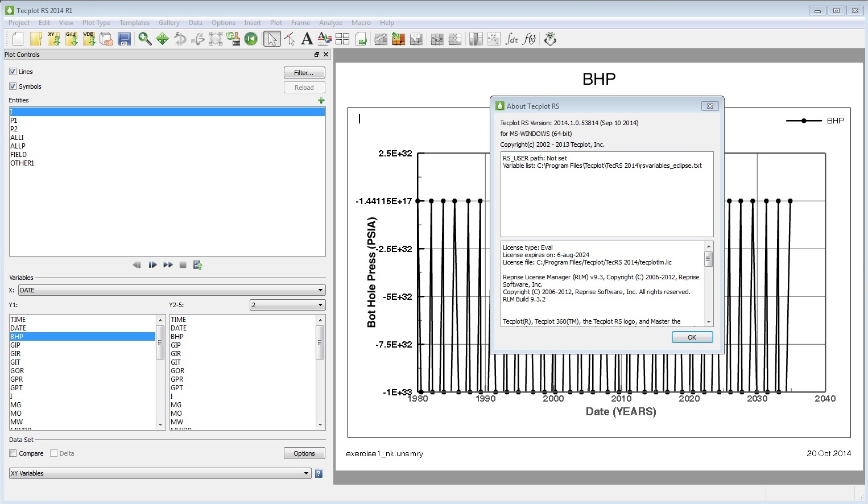The height and width of the screenshot is (504, 868).
Task: Click the Reload button
Action: 304,88
